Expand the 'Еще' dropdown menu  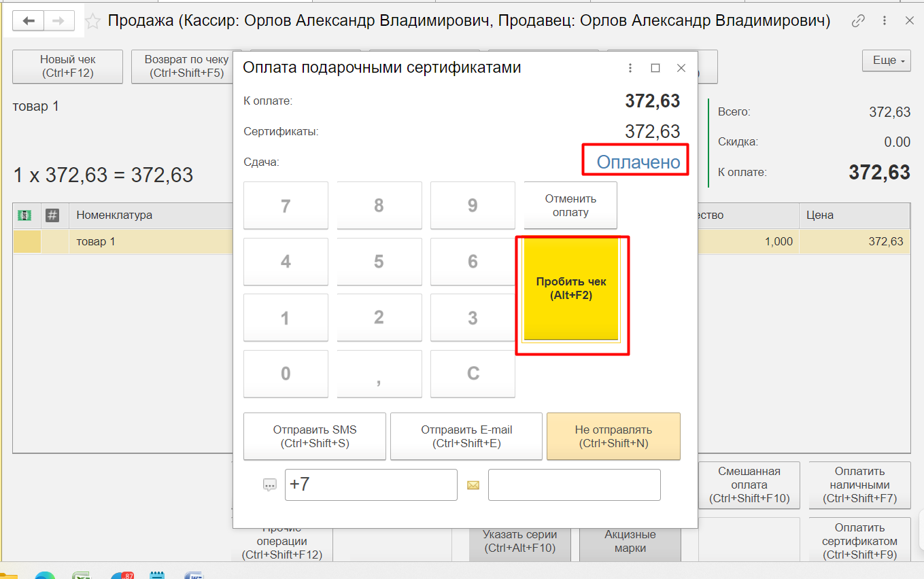tap(886, 60)
